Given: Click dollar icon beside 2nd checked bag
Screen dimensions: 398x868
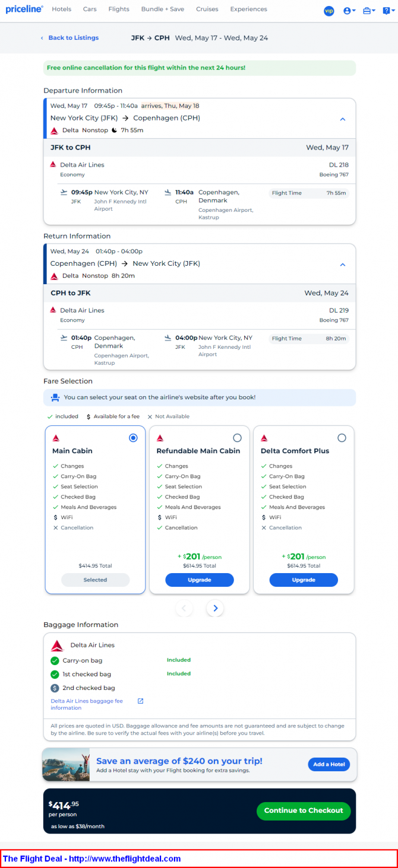Looking at the screenshot, I should point(55,688).
